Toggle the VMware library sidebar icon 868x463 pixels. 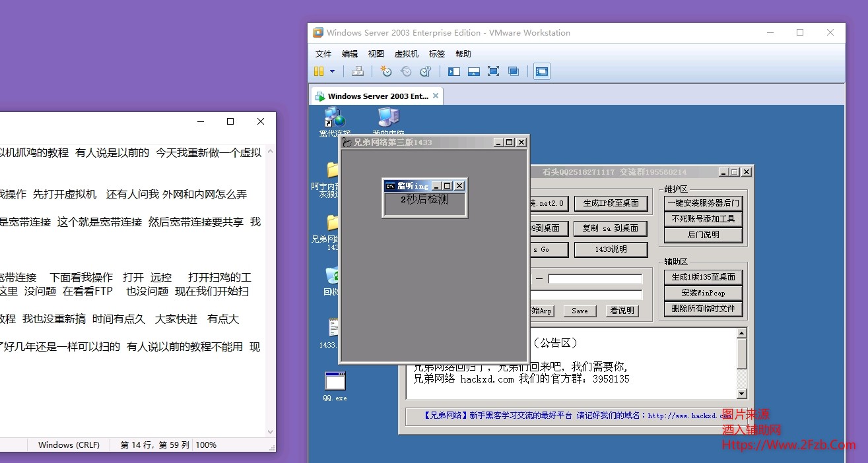(454, 71)
